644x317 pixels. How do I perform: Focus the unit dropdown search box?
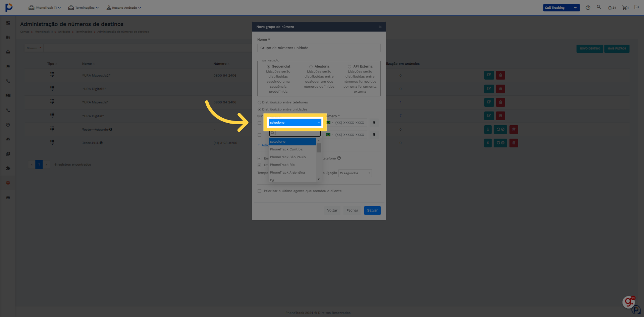tap(295, 133)
